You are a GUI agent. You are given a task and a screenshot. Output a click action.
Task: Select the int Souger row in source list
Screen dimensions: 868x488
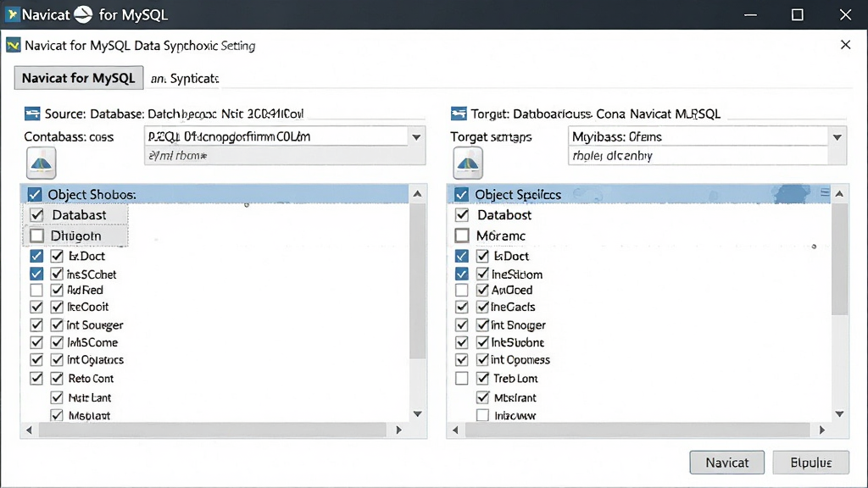pyautogui.click(x=95, y=325)
